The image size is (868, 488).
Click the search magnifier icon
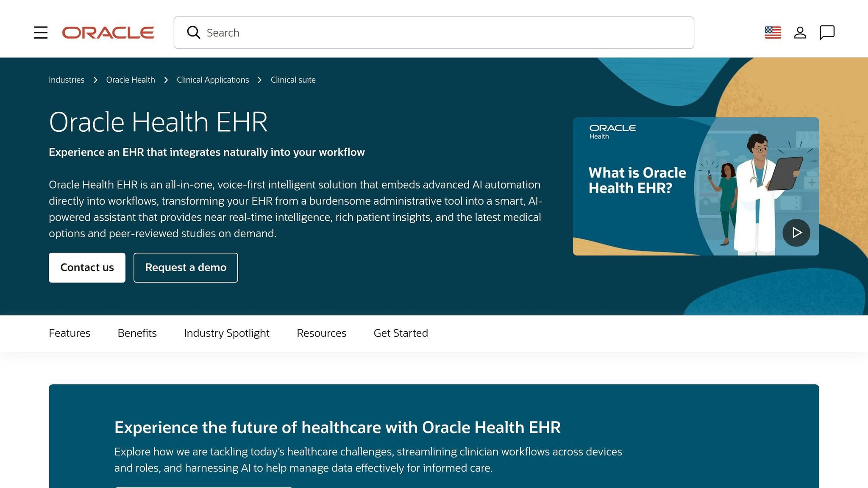(194, 33)
